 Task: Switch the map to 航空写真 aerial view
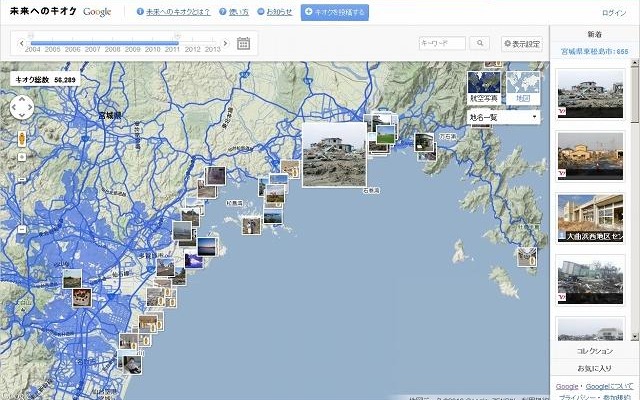tap(484, 87)
